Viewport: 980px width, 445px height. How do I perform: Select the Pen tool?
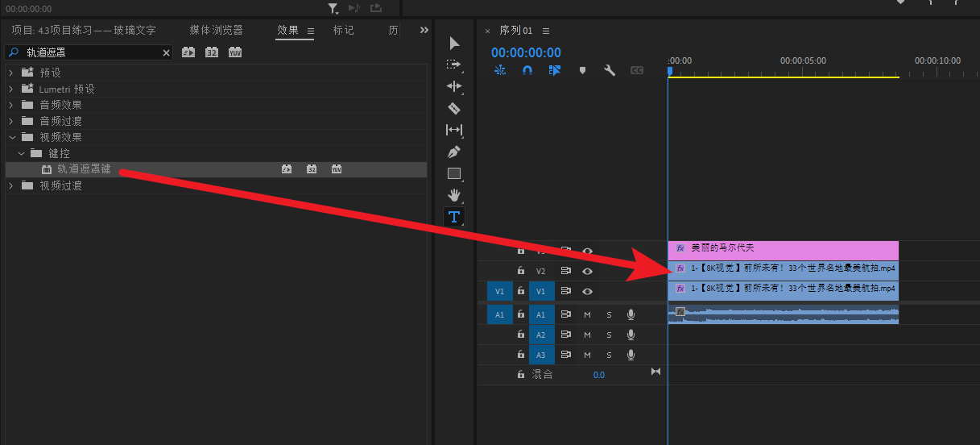click(454, 152)
